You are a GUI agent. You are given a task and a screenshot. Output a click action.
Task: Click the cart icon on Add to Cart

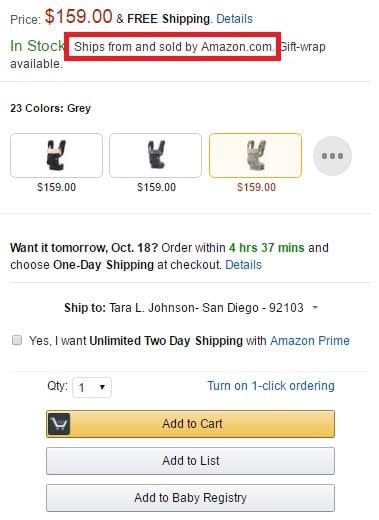pos(59,424)
